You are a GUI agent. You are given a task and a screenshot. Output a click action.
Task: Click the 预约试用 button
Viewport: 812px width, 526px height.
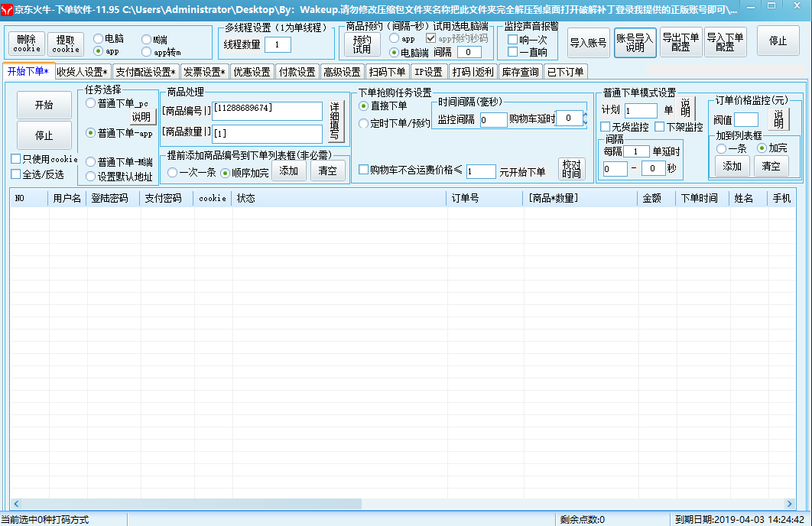pyautogui.click(x=362, y=44)
